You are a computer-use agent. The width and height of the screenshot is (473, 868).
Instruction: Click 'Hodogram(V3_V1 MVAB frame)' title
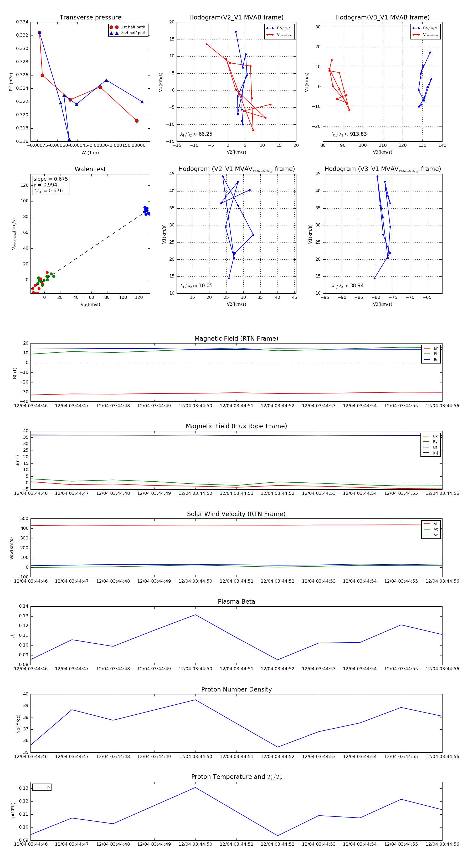pos(382,18)
